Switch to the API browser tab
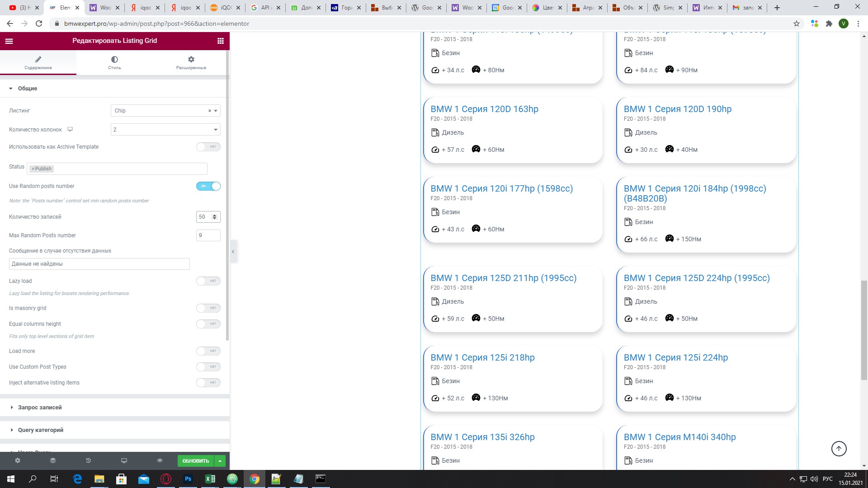The image size is (868, 488). pyautogui.click(x=265, y=8)
